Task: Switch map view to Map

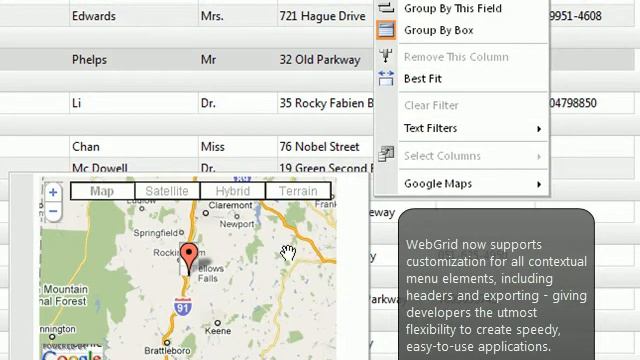Action: click(102, 191)
